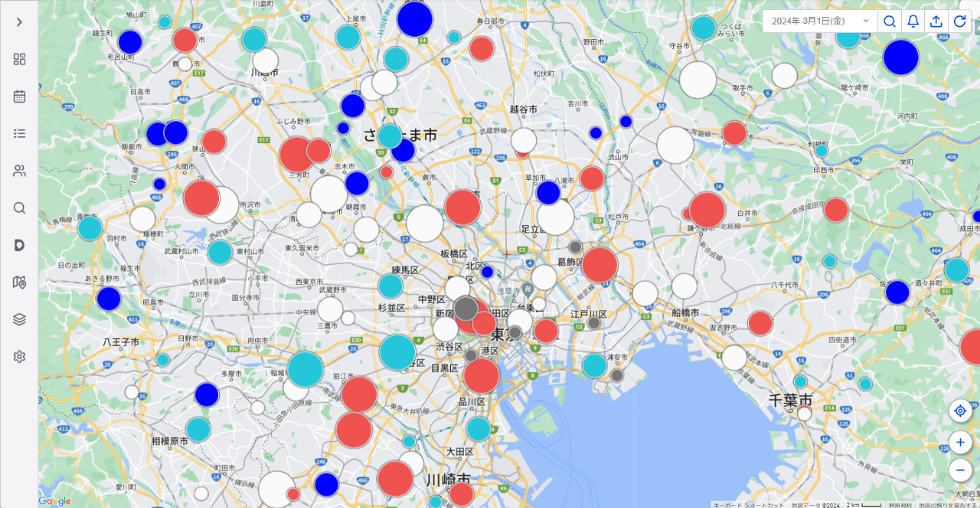Open the calendar view from sidebar

[19, 96]
